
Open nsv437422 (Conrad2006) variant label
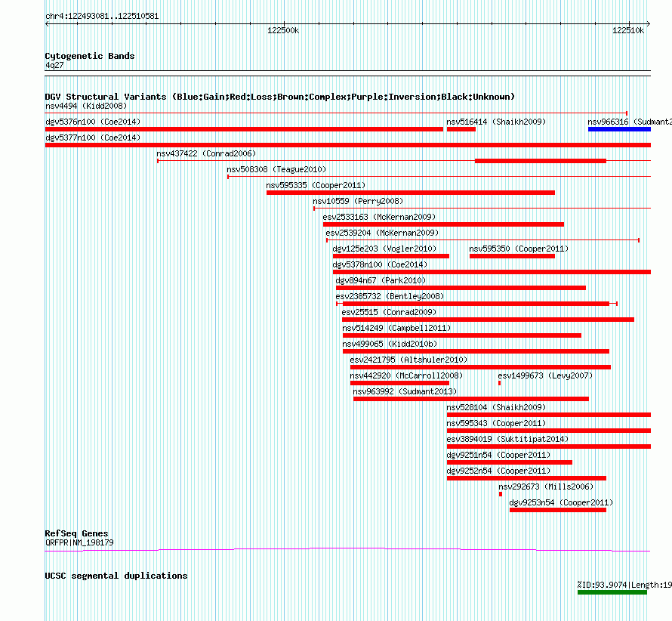tap(206, 153)
